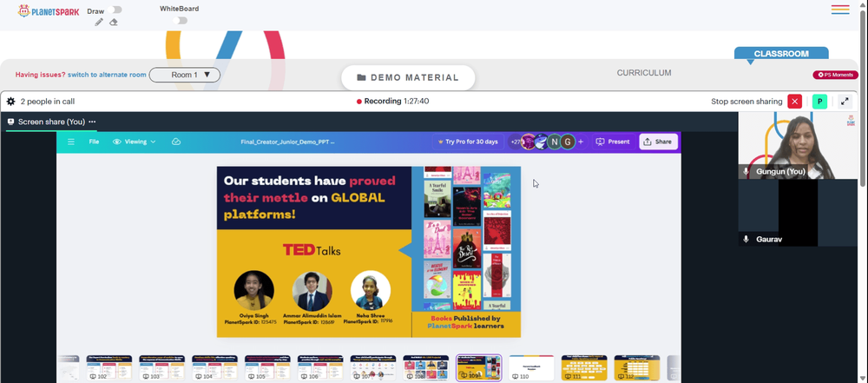This screenshot has width=868, height=383.
Task: Click the Canva cloud save status icon
Action: tap(176, 142)
